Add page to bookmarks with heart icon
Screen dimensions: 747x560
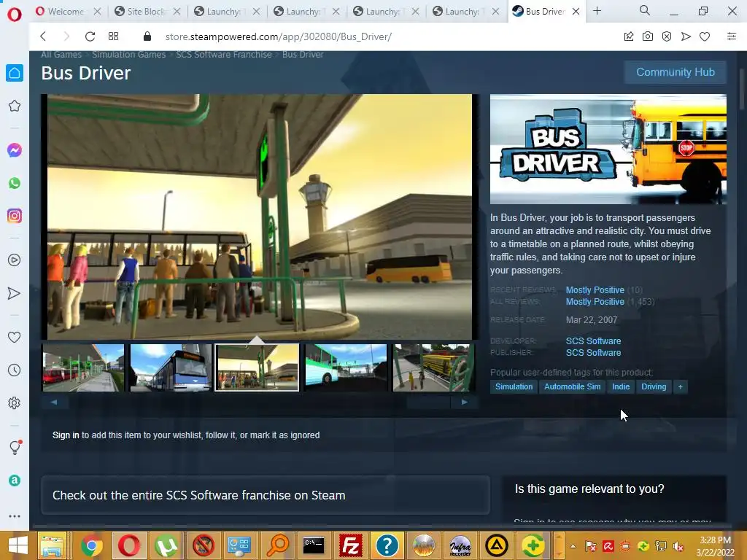(x=705, y=36)
